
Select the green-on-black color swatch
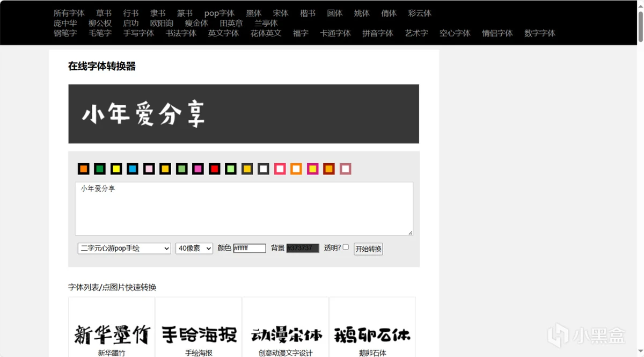pyautogui.click(x=99, y=169)
